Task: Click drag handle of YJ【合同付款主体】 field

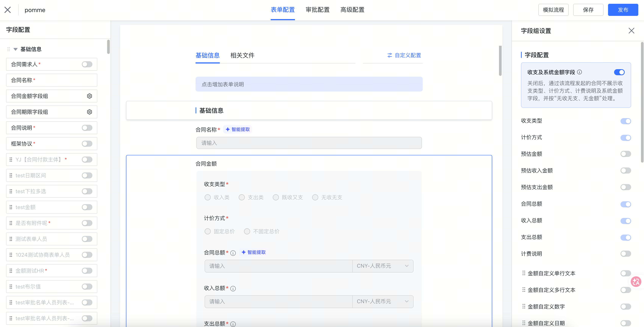Action: pyautogui.click(x=11, y=160)
